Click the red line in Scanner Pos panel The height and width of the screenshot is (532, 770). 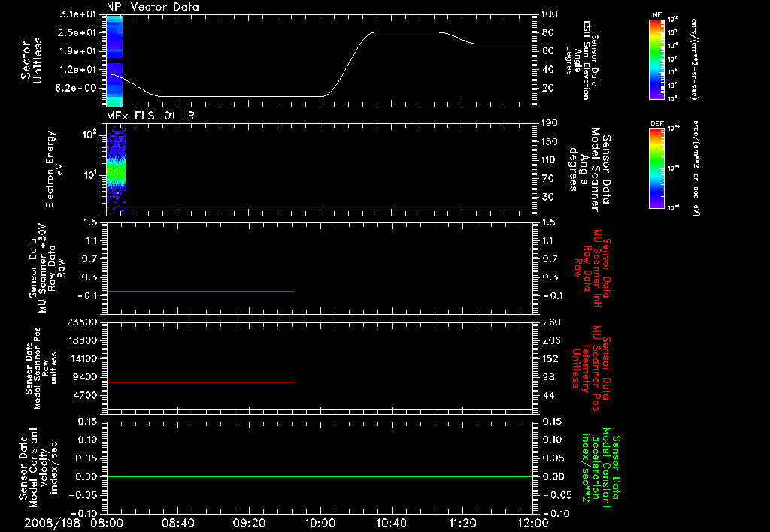200,382
